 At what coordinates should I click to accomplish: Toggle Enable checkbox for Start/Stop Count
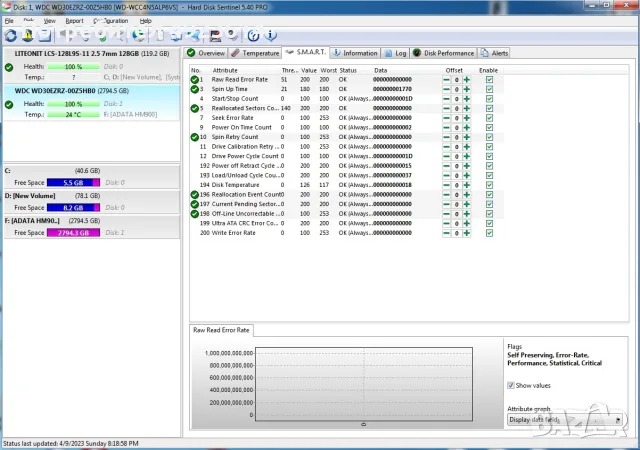pyautogui.click(x=489, y=99)
